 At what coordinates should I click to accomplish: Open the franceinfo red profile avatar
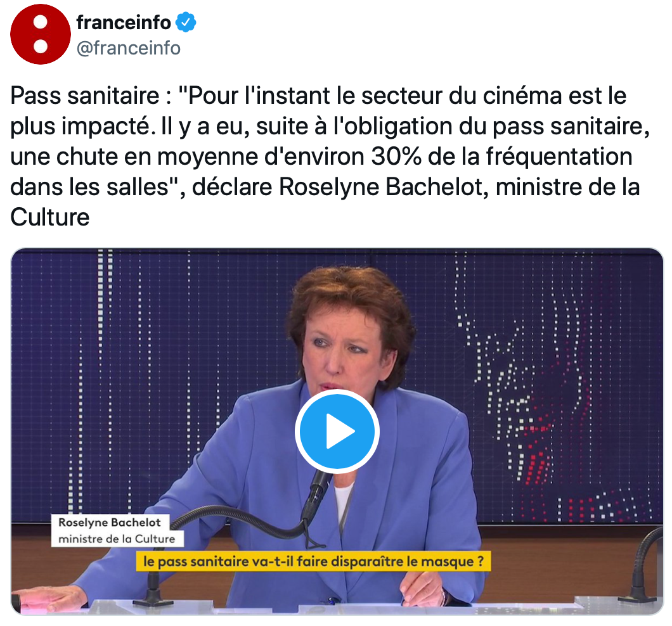[41, 34]
